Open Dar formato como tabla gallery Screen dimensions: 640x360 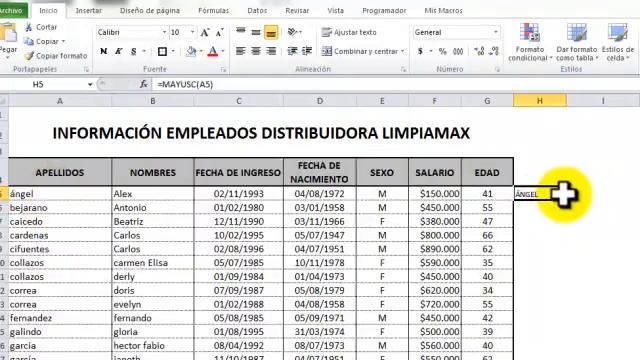coord(577,42)
